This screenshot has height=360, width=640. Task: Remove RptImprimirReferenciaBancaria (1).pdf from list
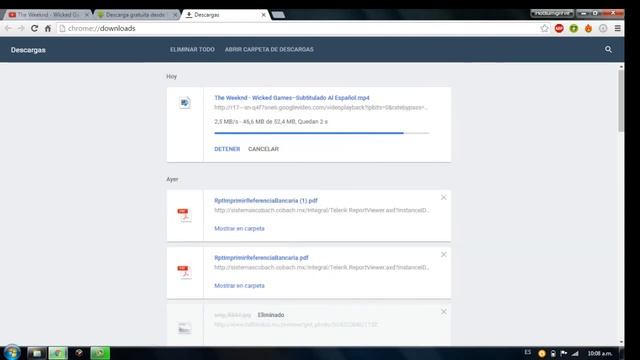tap(444, 198)
